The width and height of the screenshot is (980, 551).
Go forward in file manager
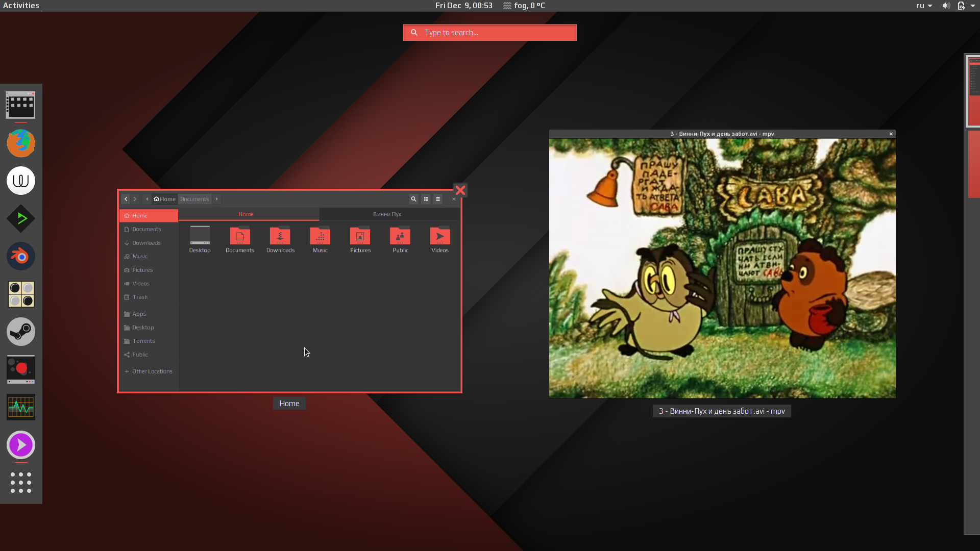click(x=135, y=199)
